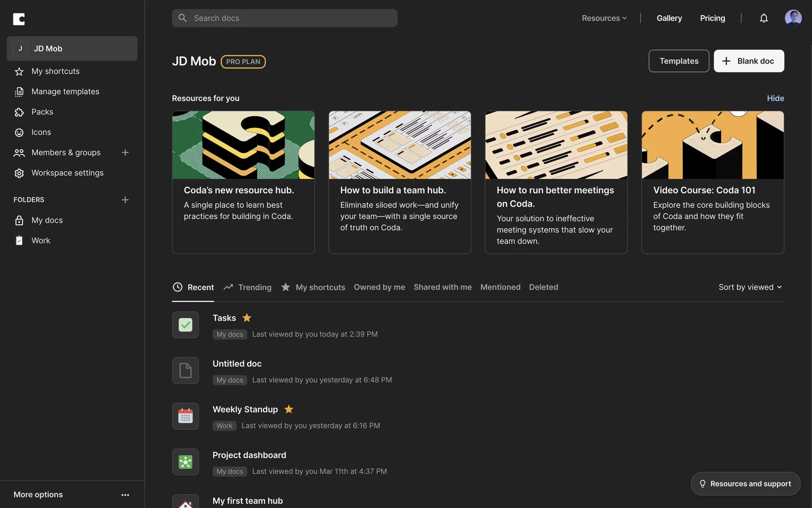This screenshot has width=812, height=508.
Task: Click the Weekly Standup calendar icon
Action: 185,417
